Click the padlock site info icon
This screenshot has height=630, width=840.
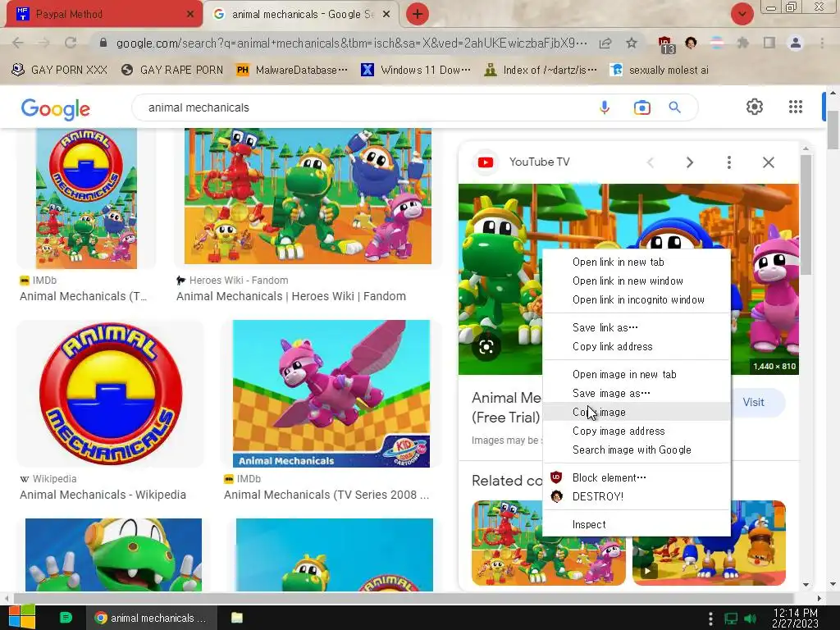tap(103, 43)
